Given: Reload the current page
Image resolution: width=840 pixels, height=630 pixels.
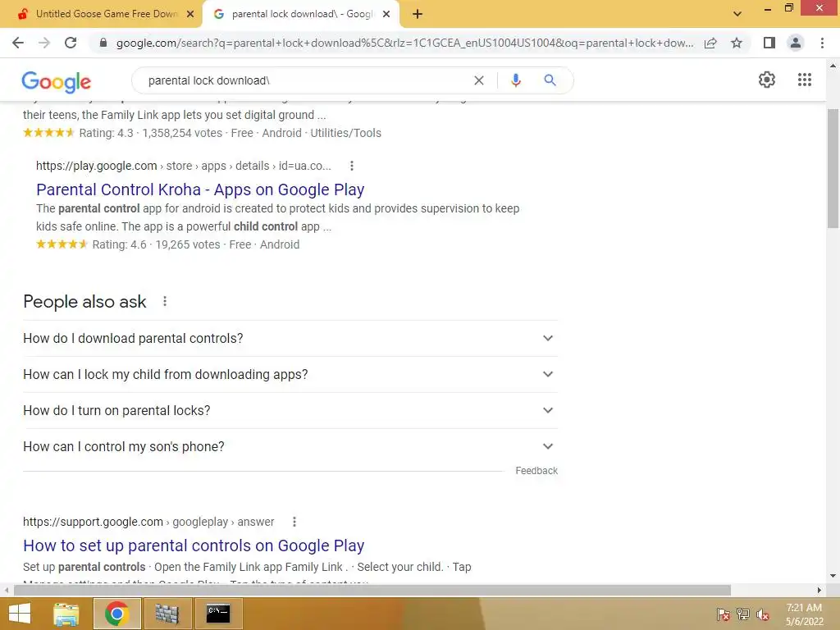Looking at the screenshot, I should click(71, 43).
